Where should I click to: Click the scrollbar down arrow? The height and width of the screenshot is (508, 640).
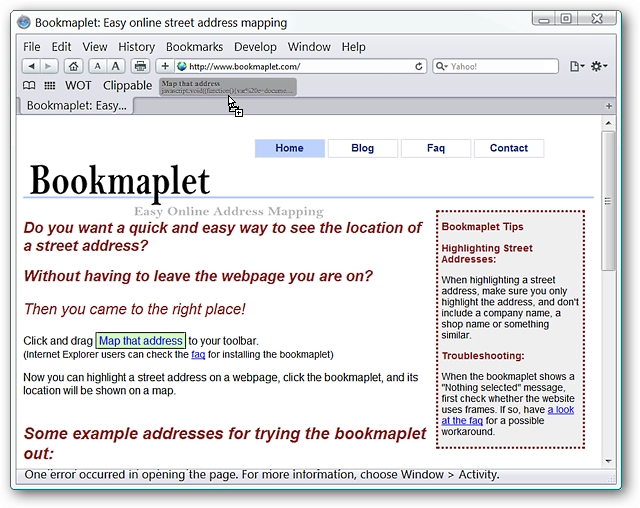608,461
